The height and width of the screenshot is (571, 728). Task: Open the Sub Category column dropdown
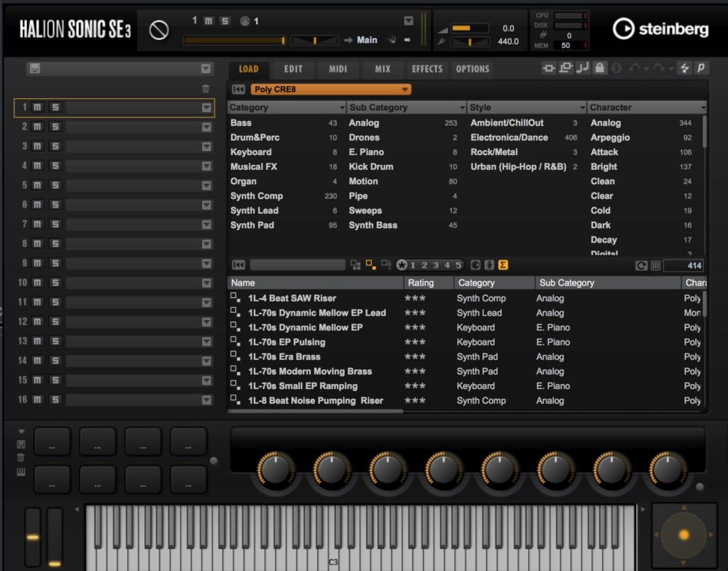[462, 107]
